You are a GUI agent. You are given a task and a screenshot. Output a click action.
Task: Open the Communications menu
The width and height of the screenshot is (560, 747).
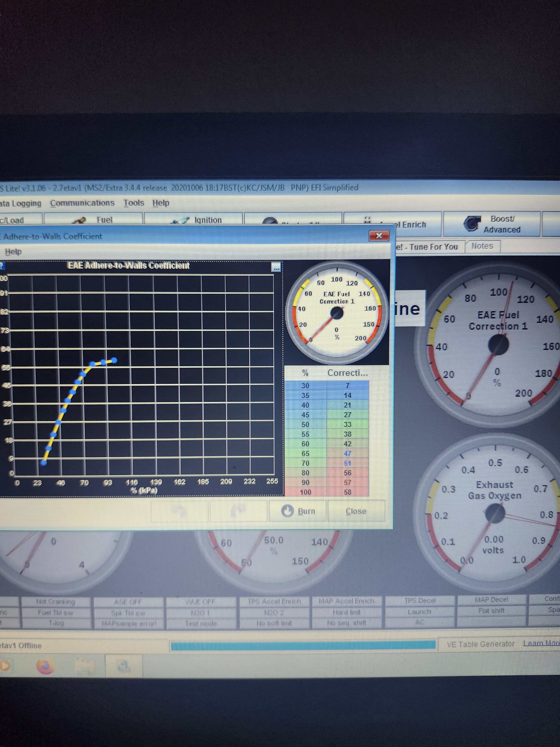82,203
